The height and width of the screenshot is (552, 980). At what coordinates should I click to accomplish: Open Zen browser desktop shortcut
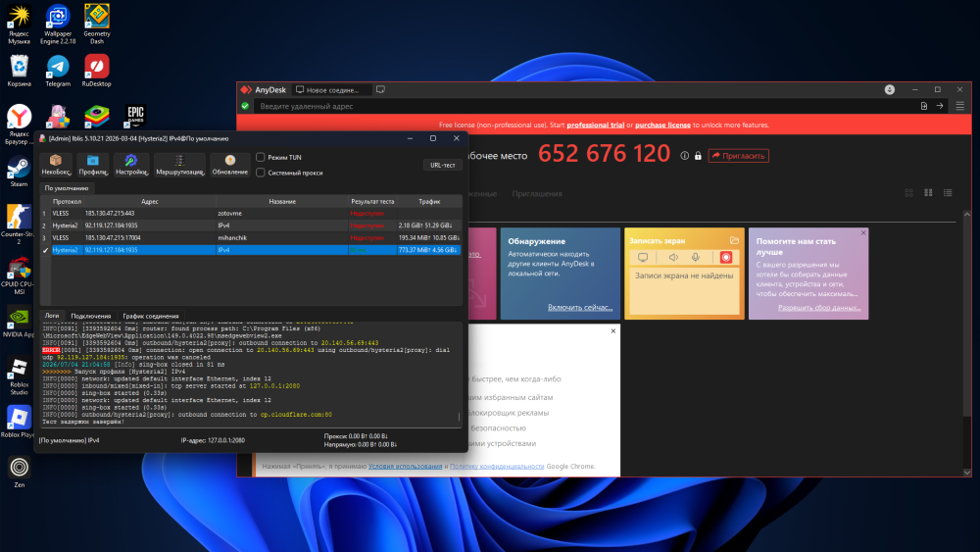[x=20, y=472]
